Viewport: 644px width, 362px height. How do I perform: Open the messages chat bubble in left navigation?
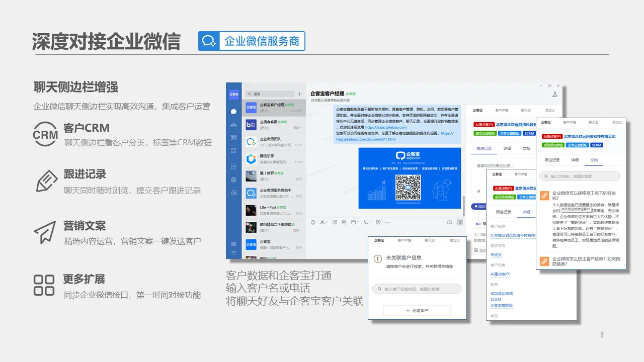233,112
